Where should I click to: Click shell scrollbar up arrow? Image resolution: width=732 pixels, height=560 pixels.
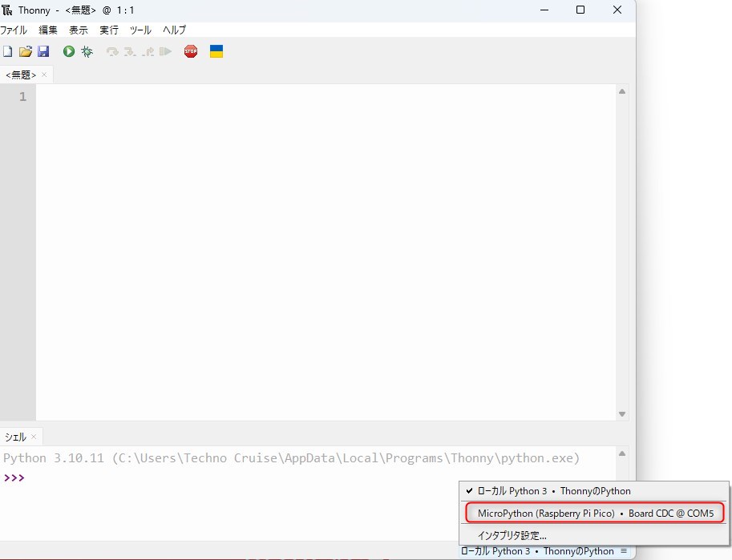click(622, 453)
